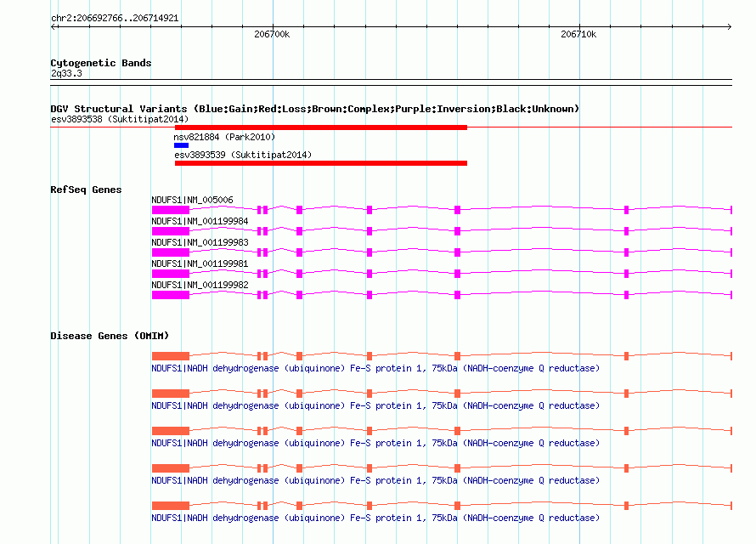Screen dimensions: 756x544
Task: Open the third OMIM NDUFS1 NADH dehydrogenase label
Action: (375, 443)
